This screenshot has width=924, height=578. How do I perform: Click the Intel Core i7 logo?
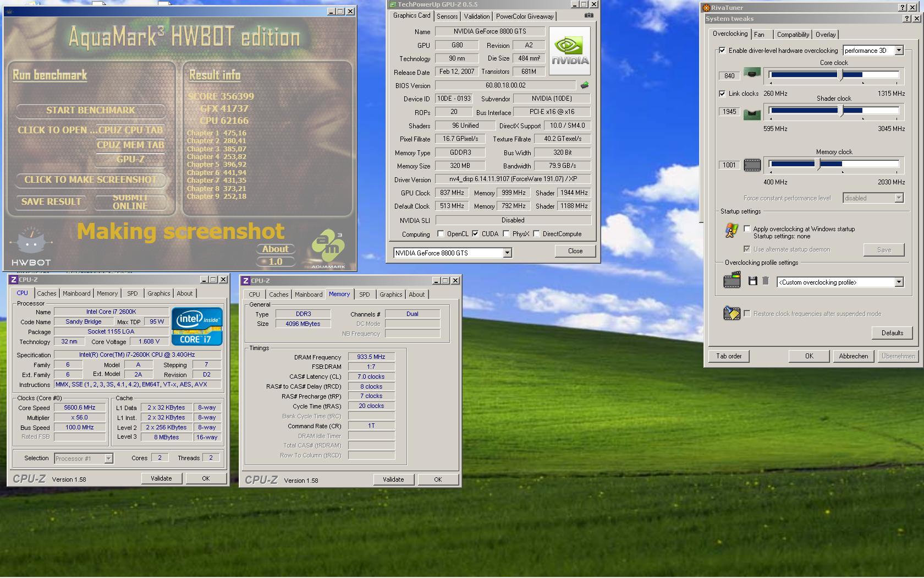click(x=197, y=326)
